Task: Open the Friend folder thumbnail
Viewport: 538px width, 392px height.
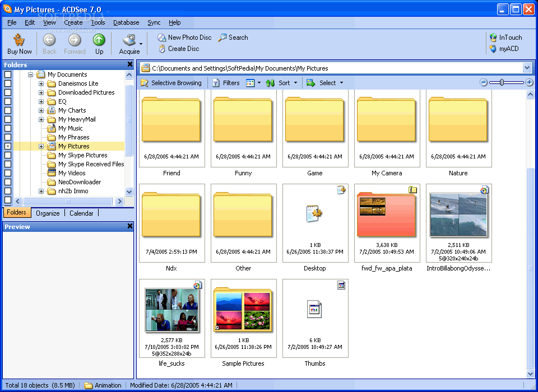Action: point(171,129)
